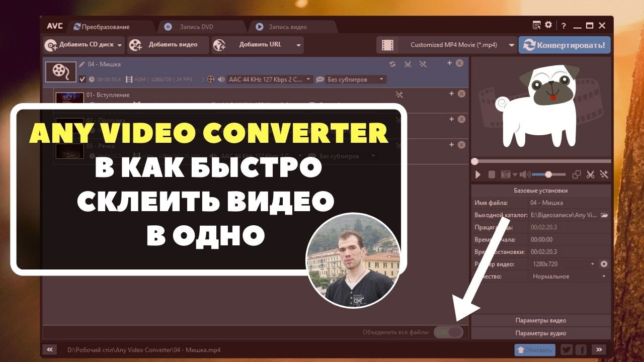This screenshot has width=644, height=362.
Task: Browse the output folder with the folder icon
Action: [604, 215]
